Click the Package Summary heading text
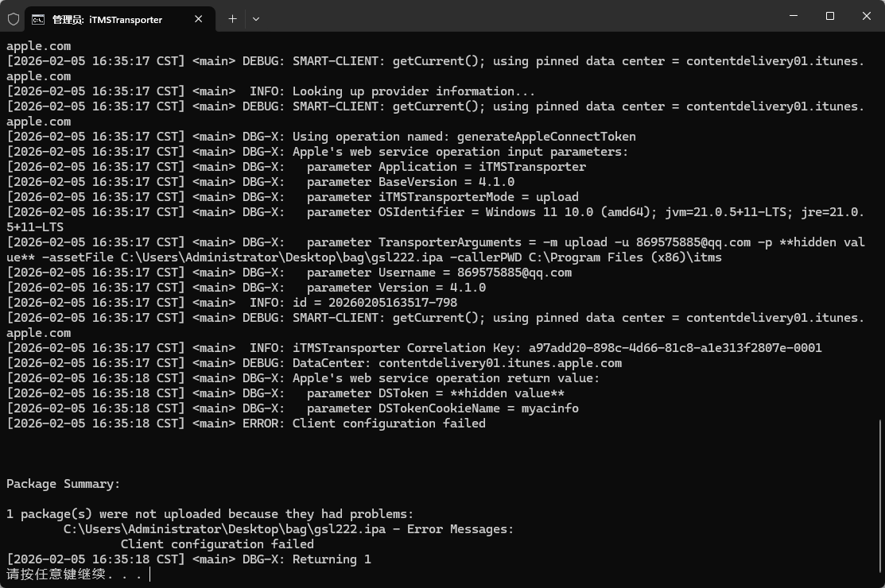Screen dimensions: 885x588 [x=64, y=484]
